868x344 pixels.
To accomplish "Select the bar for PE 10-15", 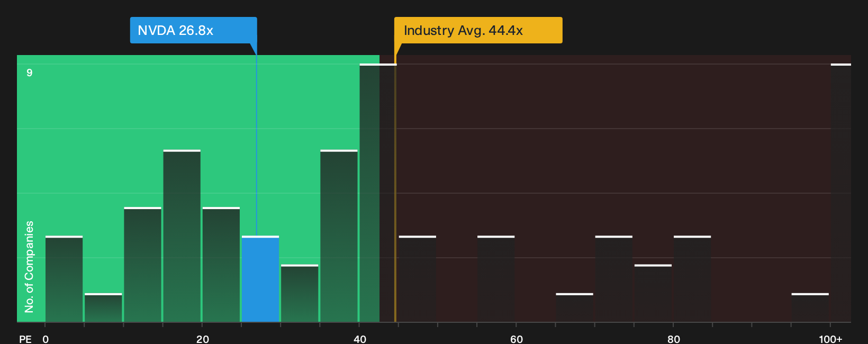I will point(142,265).
